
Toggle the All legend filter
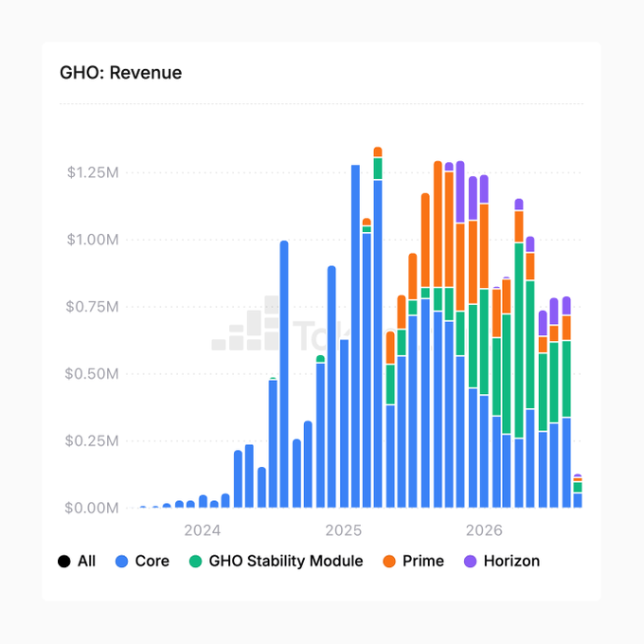pyautogui.click(x=77, y=561)
